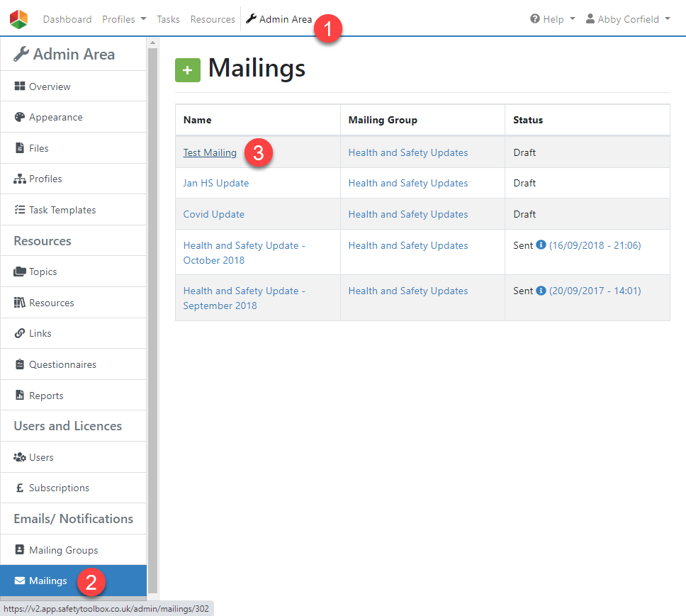Open the Help dropdown menu
Viewport: 686px width, 616px height.
553,19
